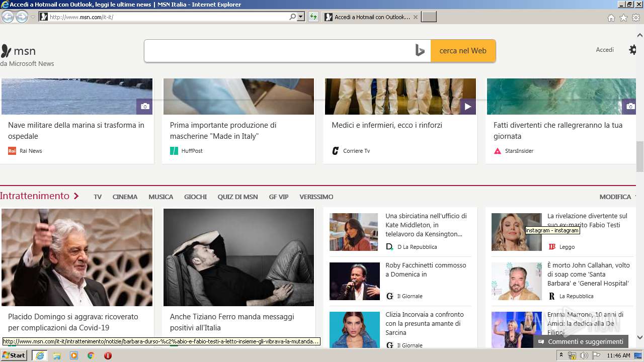
Task: Open Clizia Incorvaia a confronto article
Action: 424,323
